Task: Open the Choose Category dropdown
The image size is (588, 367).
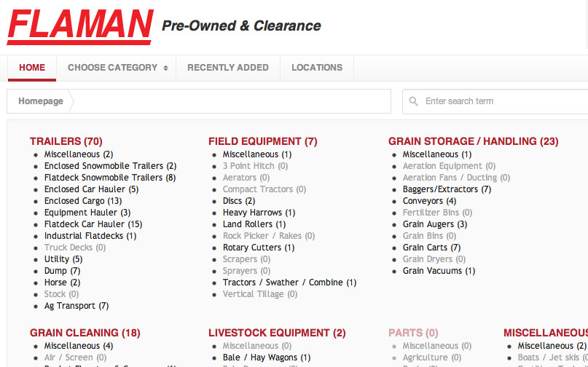Action: click(117, 68)
